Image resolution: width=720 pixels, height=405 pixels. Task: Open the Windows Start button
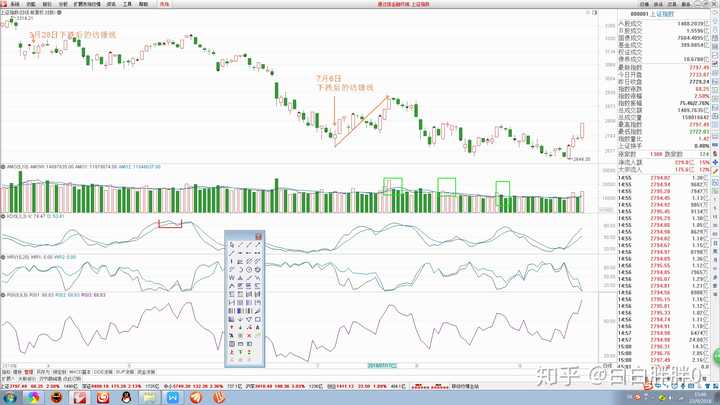pos(10,398)
